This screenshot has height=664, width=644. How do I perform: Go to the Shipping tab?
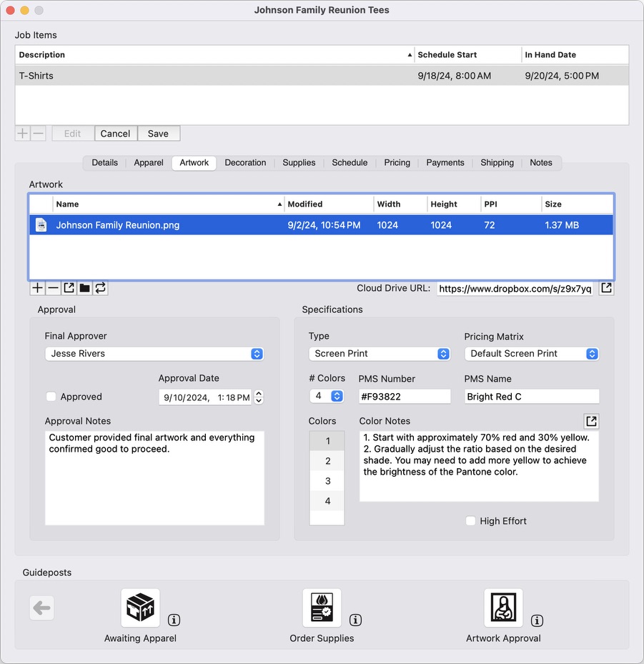pos(497,163)
